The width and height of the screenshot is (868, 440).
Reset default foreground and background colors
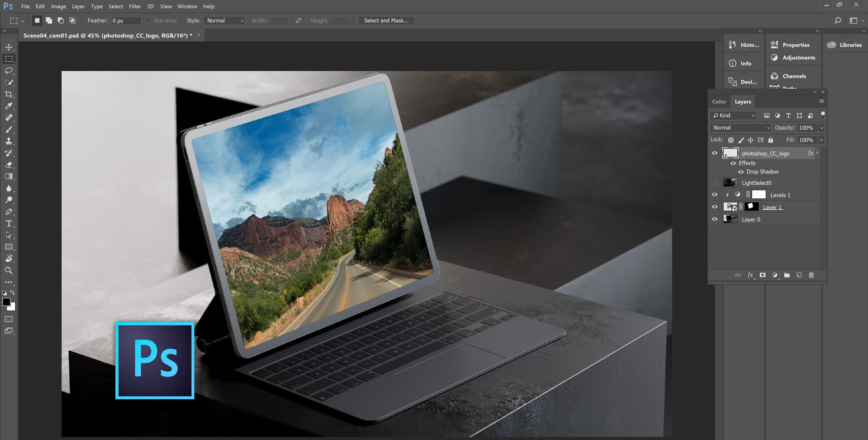(x=4, y=293)
